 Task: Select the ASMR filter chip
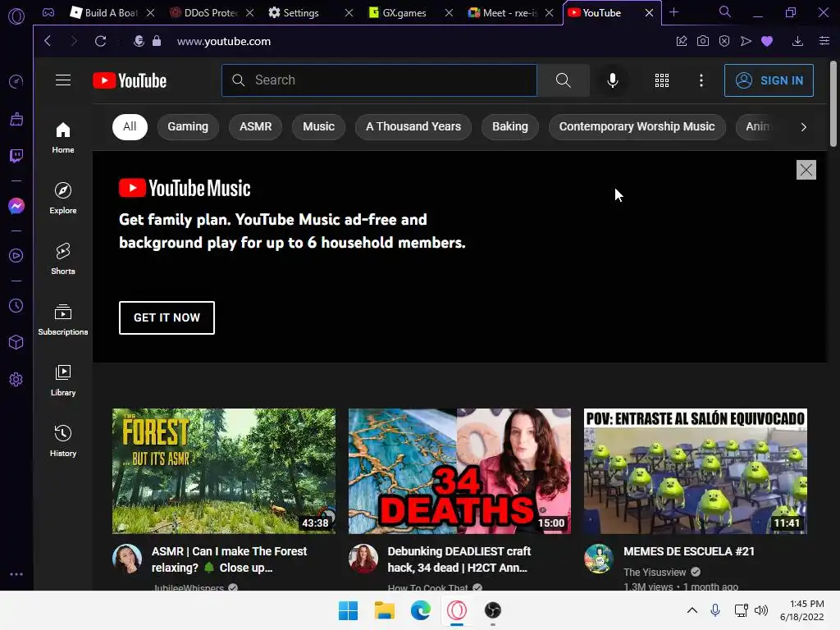pos(256,127)
